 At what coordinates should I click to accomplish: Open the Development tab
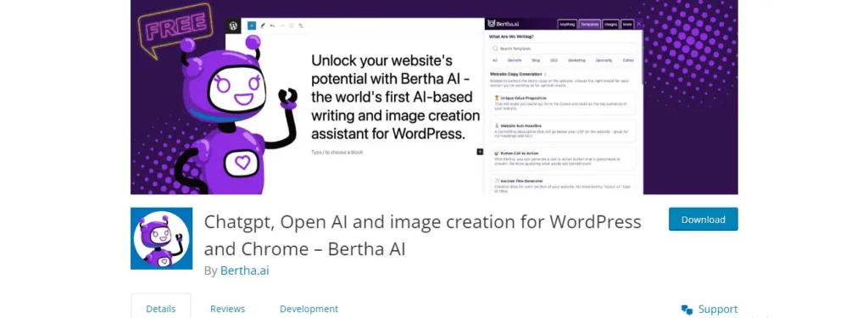coord(309,309)
